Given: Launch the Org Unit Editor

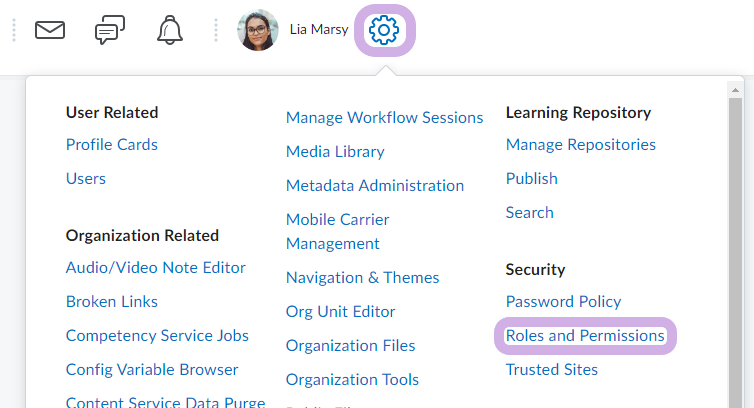Looking at the screenshot, I should (340, 312).
